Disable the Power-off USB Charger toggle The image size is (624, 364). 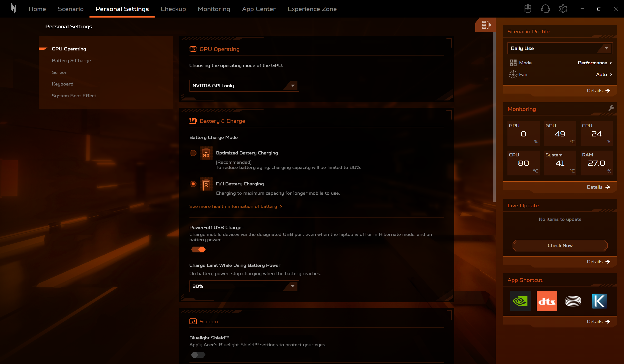198,249
